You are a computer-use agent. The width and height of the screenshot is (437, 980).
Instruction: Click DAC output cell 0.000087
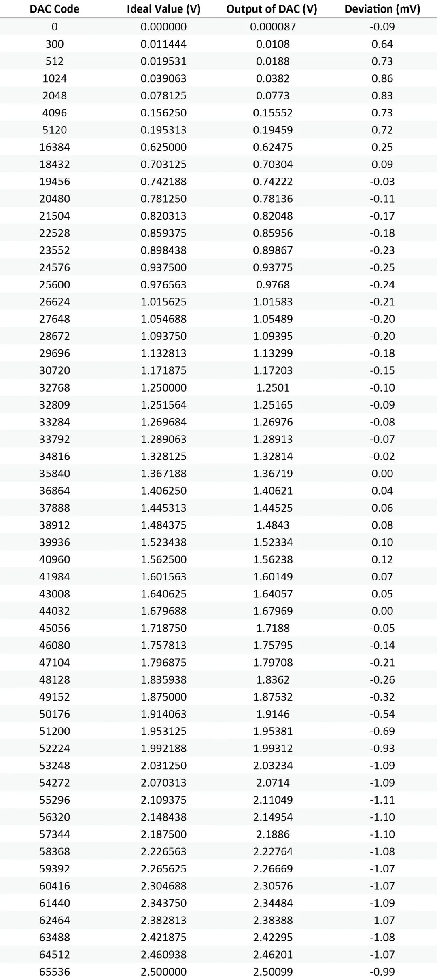[273, 27]
